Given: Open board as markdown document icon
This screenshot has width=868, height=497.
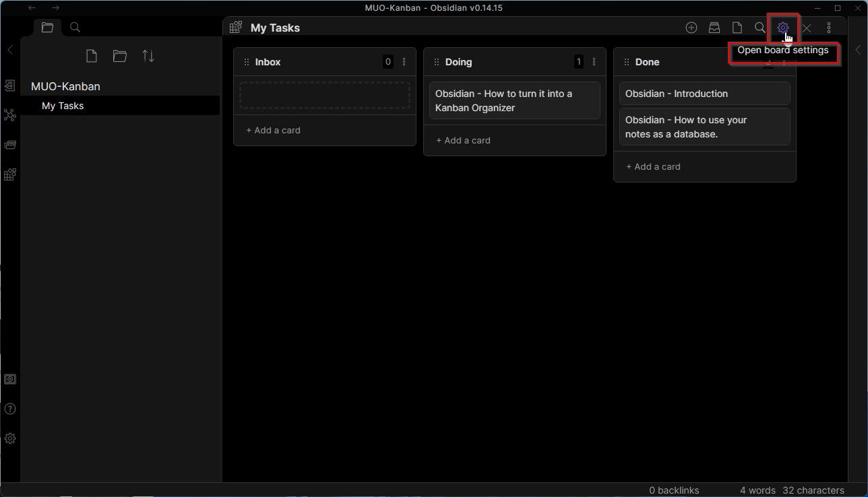Looking at the screenshot, I should (737, 28).
